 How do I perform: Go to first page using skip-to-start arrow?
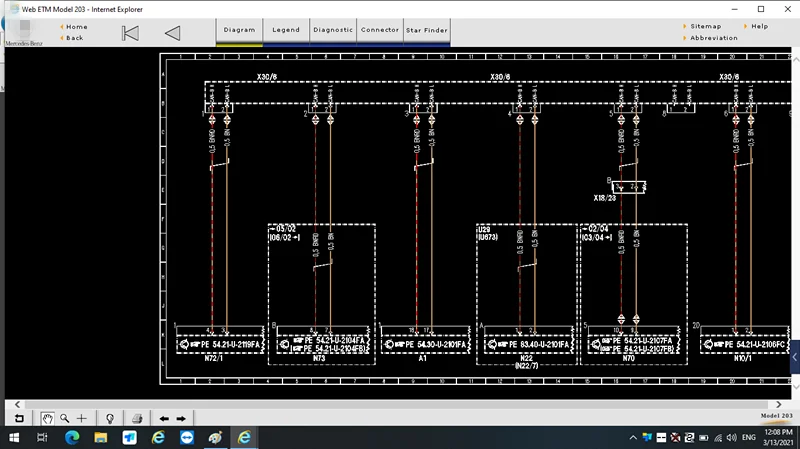pos(130,34)
